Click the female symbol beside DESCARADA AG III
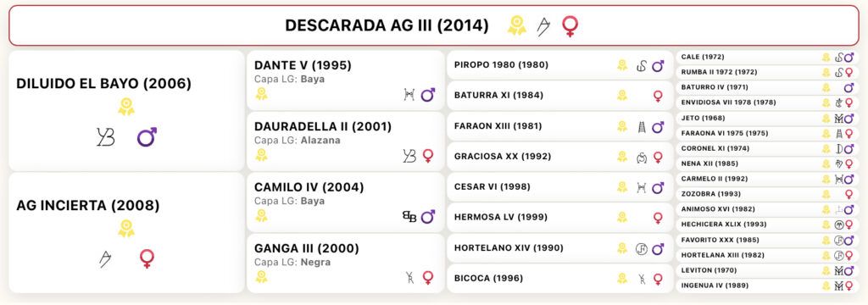The width and height of the screenshot is (868, 305). [570, 26]
